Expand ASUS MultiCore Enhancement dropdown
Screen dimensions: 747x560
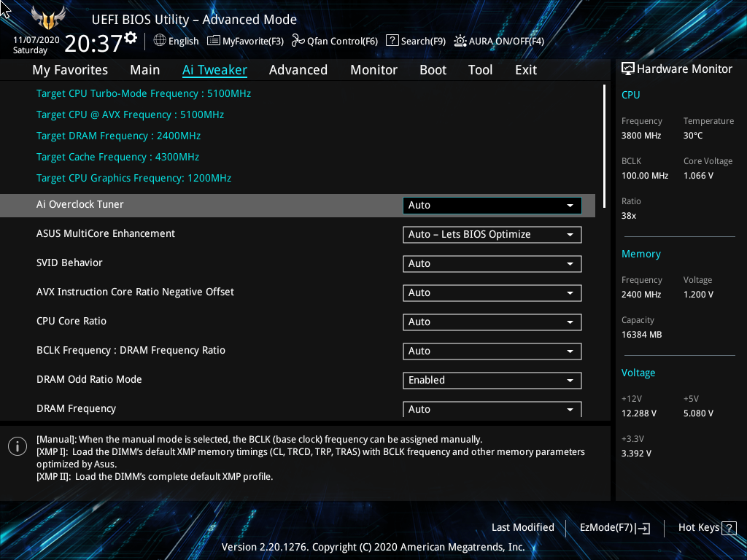pyautogui.click(x=492, y=234)
